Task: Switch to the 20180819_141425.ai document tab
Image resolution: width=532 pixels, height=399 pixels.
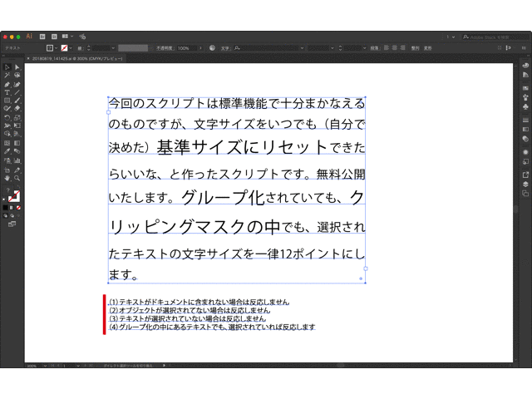Action: click(x=77, y=59)
